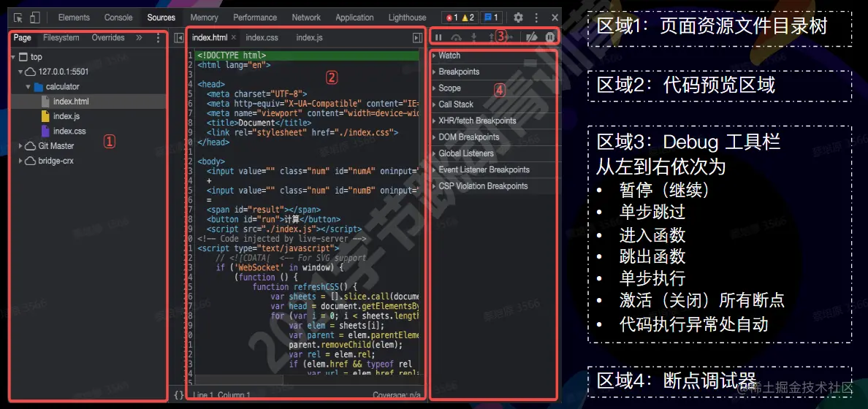Select the Sources panel tab

[161, 18]
